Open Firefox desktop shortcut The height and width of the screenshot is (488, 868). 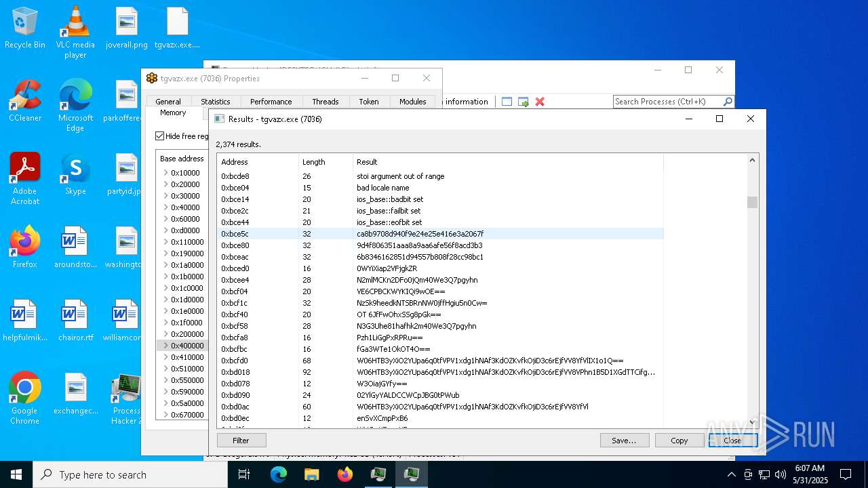point(25,247)
